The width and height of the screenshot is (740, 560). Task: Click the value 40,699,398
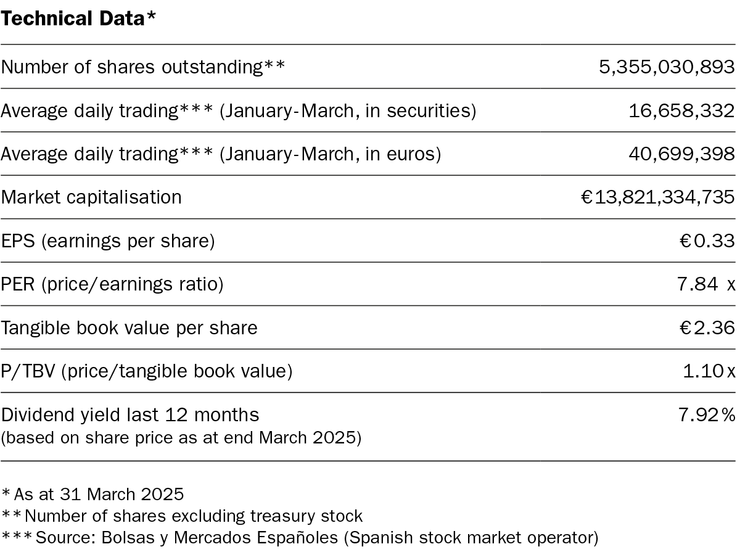tap(681, 154)
